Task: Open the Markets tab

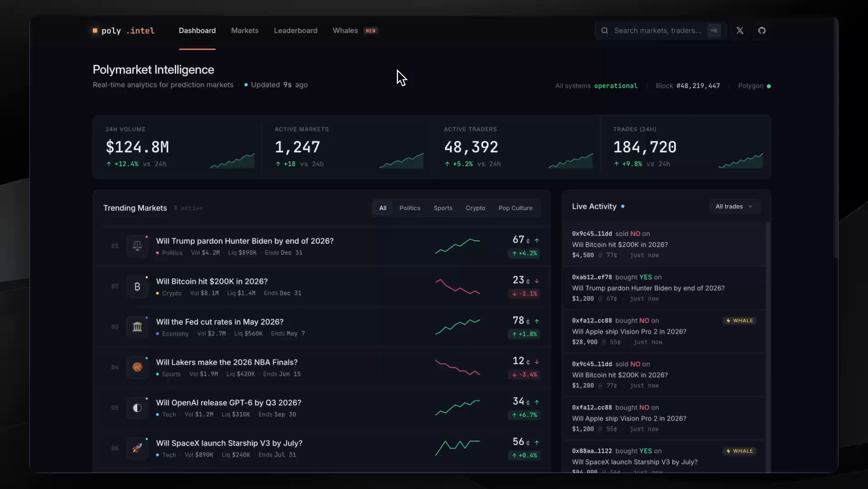Action: pos(245,30)
